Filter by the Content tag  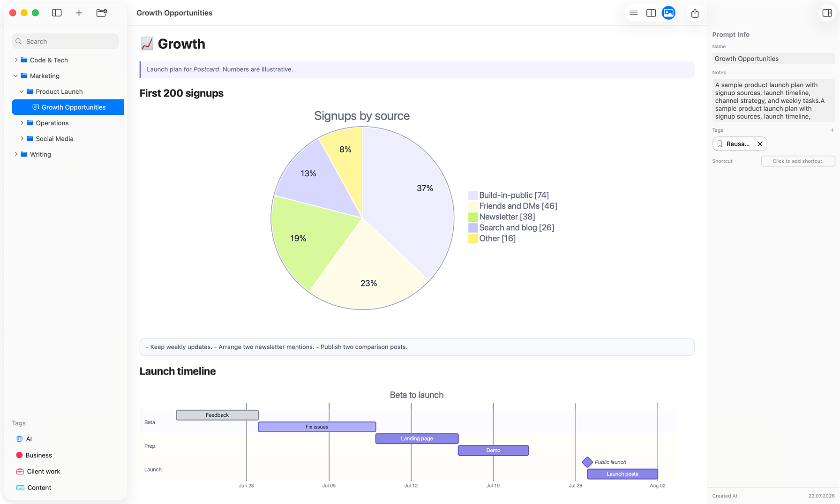point(34,488)
